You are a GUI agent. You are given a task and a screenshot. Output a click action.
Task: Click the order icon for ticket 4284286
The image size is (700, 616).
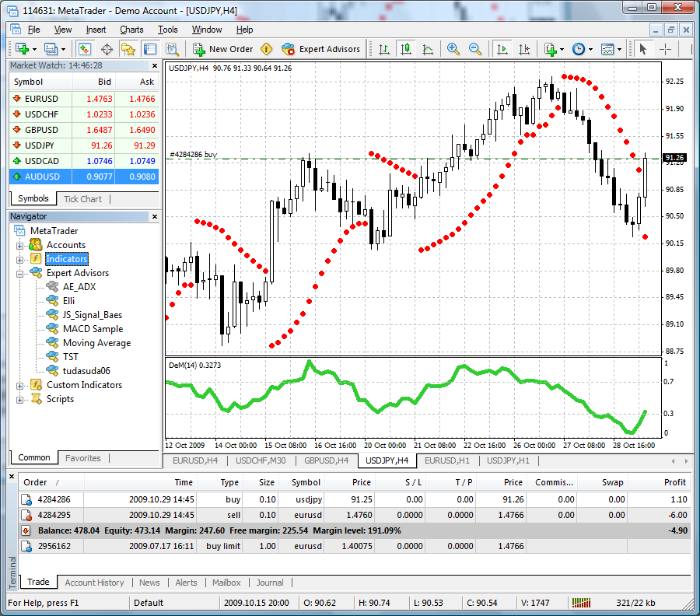[x=26, y=499]
